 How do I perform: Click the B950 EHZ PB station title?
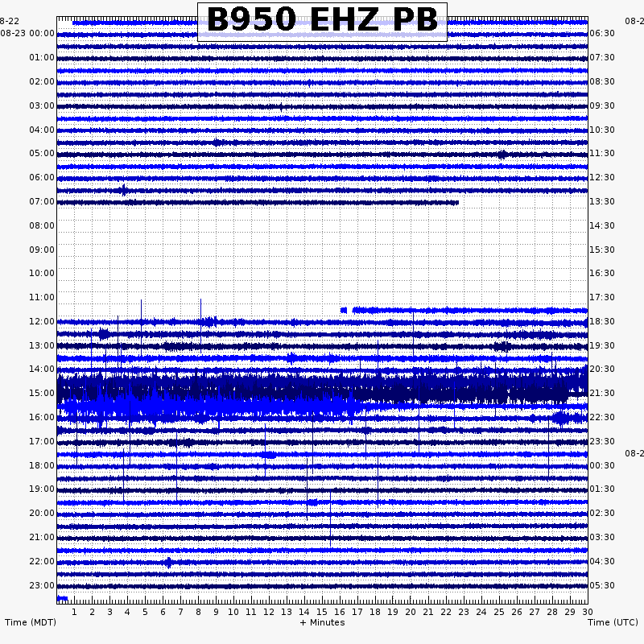(x=323, y=19)
